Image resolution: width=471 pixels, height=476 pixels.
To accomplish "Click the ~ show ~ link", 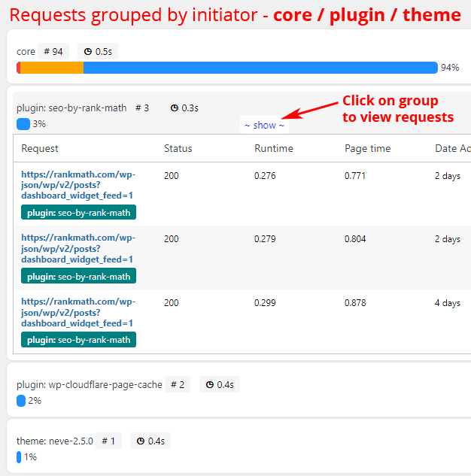I will 265,125.
